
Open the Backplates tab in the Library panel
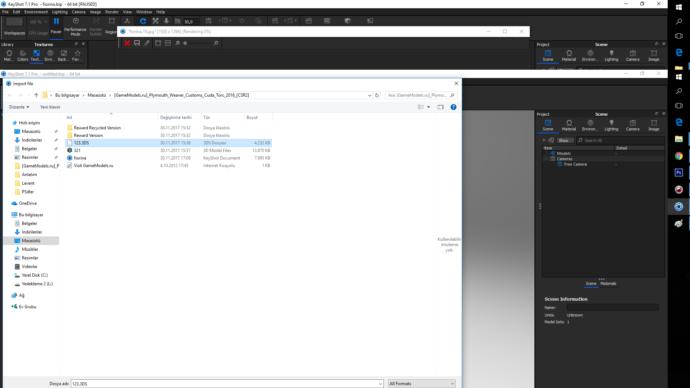[63, 55]
